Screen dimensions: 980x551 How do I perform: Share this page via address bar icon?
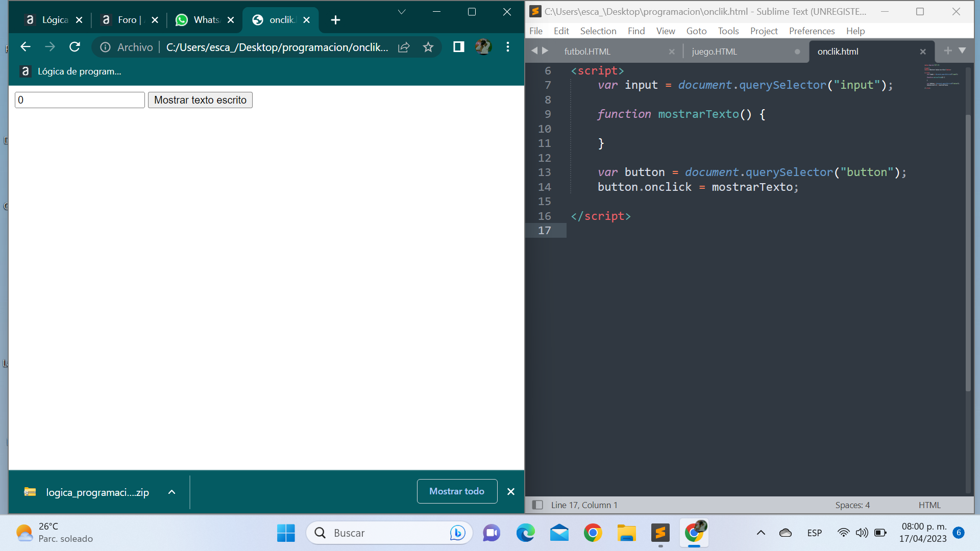[404, 47]
